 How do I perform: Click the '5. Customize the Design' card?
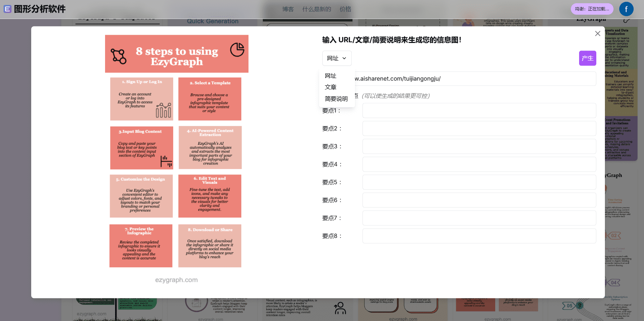pyautogui.click(x=141, y=196)
